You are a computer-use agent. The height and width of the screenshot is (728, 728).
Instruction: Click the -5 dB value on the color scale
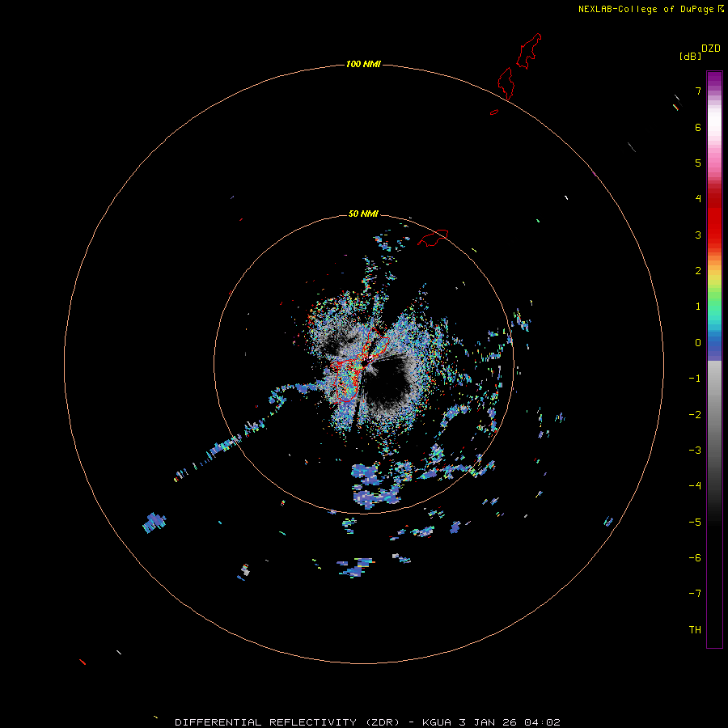pyautogui.click(x=695, y=523)
